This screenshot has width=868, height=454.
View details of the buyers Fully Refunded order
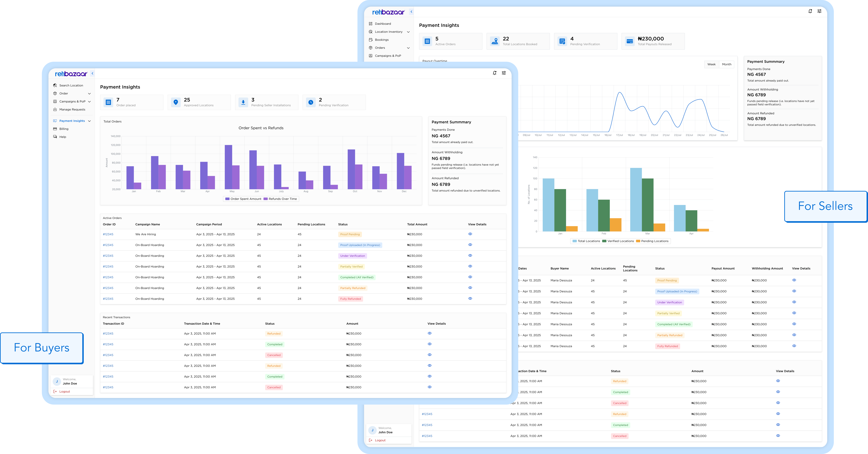pyautogui.click(x=470, y=298)
